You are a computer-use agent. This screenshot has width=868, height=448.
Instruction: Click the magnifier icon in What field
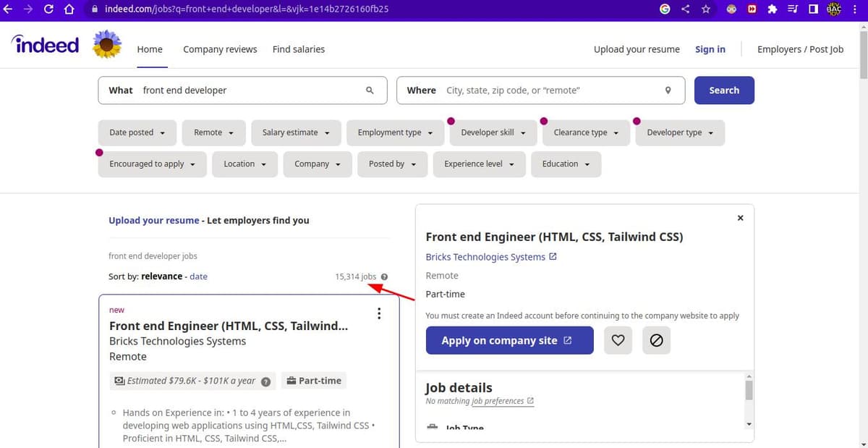pos(370,90)
